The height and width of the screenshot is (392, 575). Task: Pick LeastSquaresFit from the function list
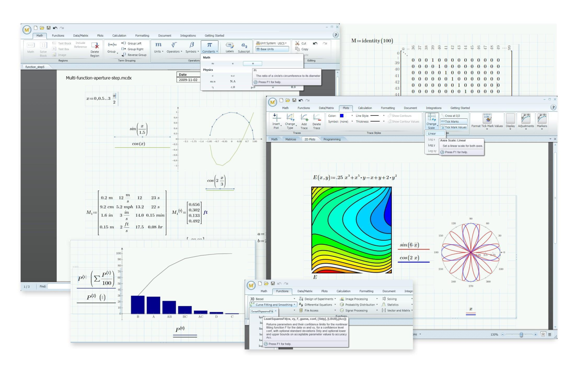click(262, 311)
